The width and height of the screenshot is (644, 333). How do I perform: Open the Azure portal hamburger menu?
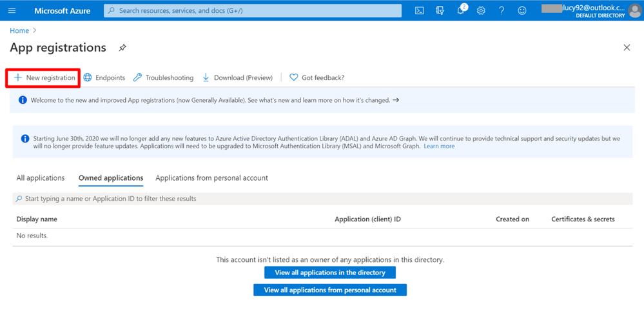12,11
